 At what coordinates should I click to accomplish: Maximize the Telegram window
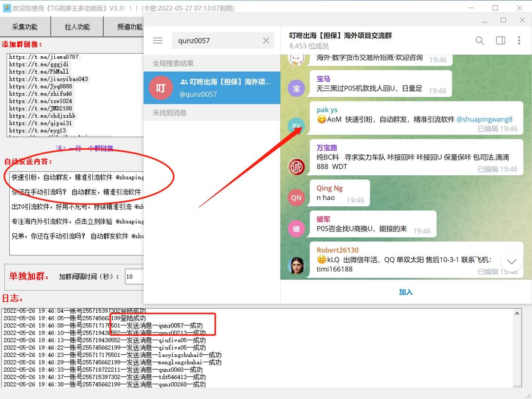(x=503, y=20)
